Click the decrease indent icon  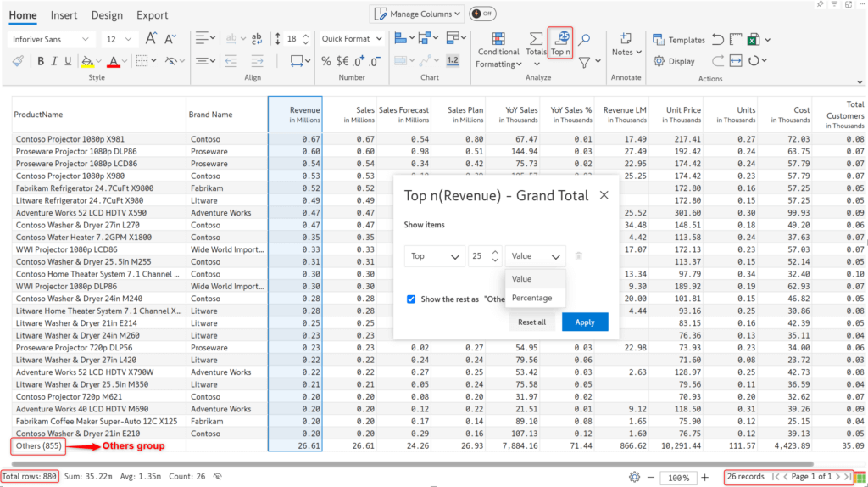point(231,61)
